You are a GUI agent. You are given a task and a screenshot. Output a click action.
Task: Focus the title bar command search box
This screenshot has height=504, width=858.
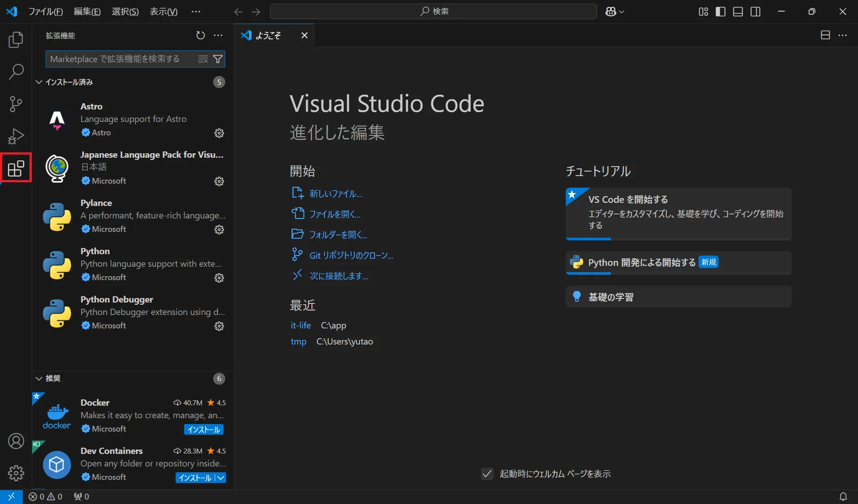tap(433, 12)
